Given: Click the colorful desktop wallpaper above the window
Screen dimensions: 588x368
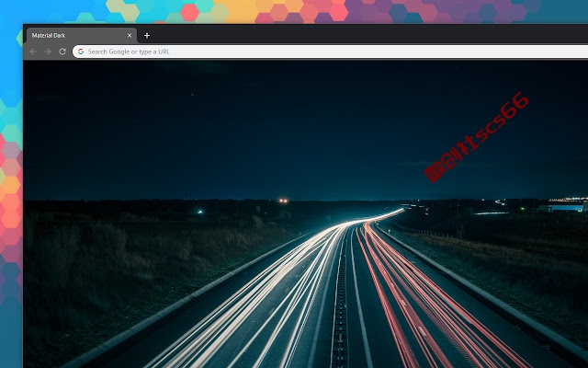Looking at the screenshot, I should pos(292,11).
